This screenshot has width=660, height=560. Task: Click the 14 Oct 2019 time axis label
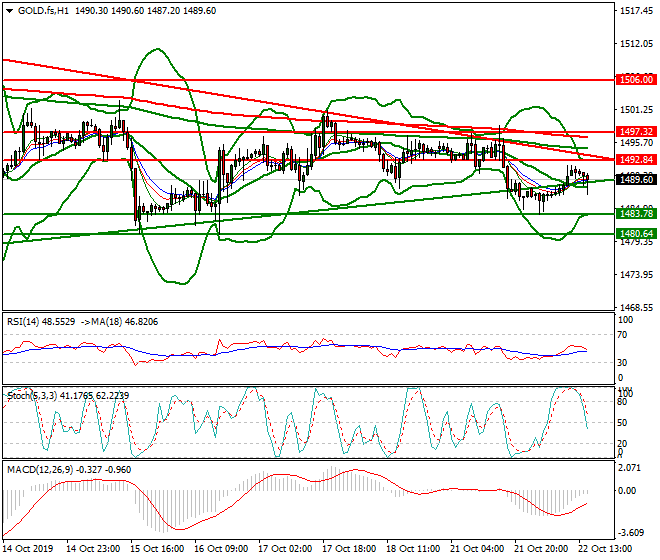pos(28,549)
